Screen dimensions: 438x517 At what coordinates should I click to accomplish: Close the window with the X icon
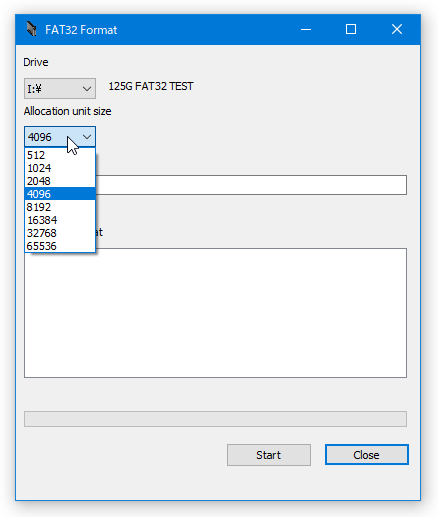tap(397, 29)
